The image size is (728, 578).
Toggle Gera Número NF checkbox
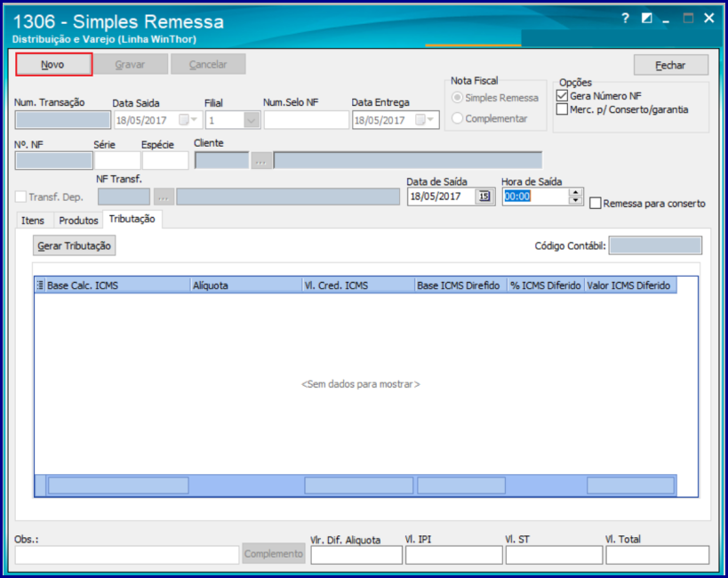(x=562, y=96)
